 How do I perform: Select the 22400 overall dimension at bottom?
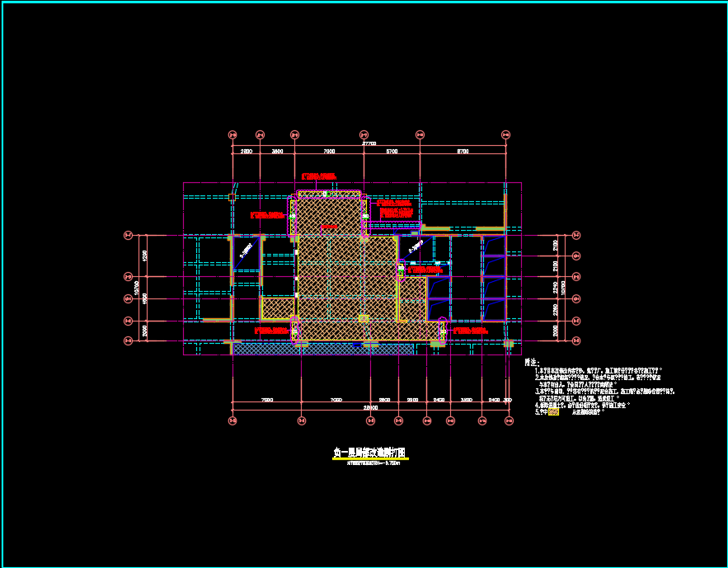coord(370,408)
